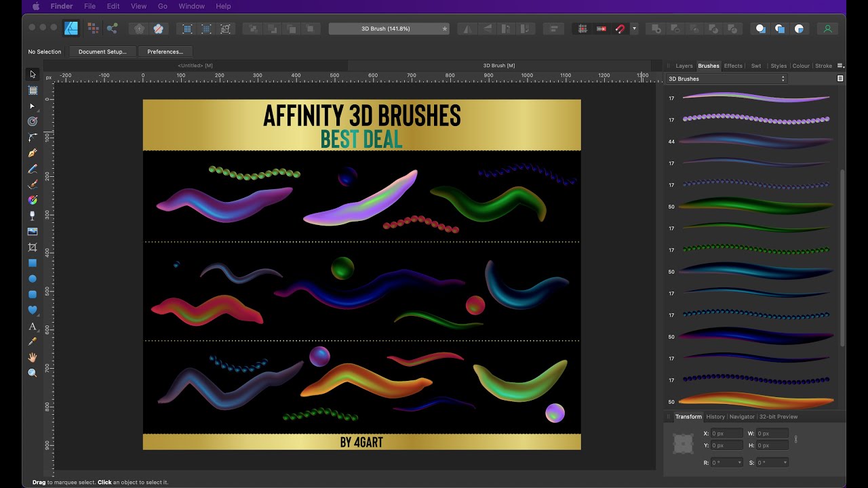This screenshot has height=488, width=868.
Task: Select the Pen tool
Action: (x=33, y=153)
